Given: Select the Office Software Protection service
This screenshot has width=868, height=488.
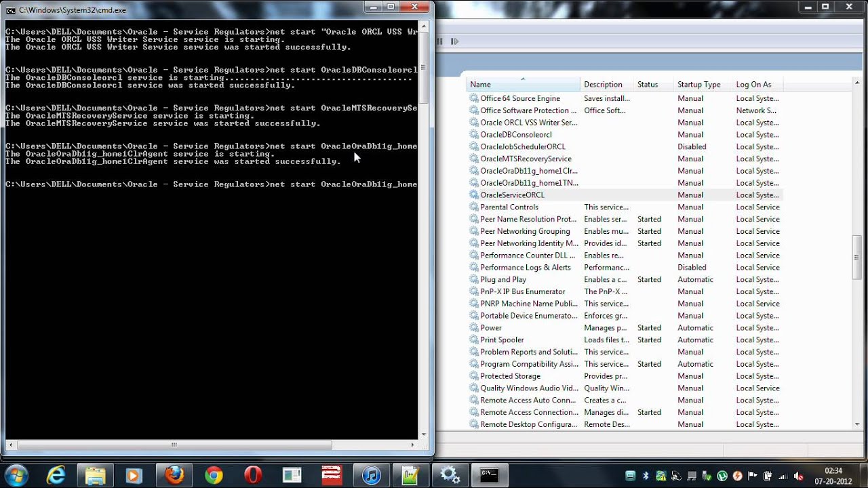Looking at the screenshot, I should tap(625, 110).
